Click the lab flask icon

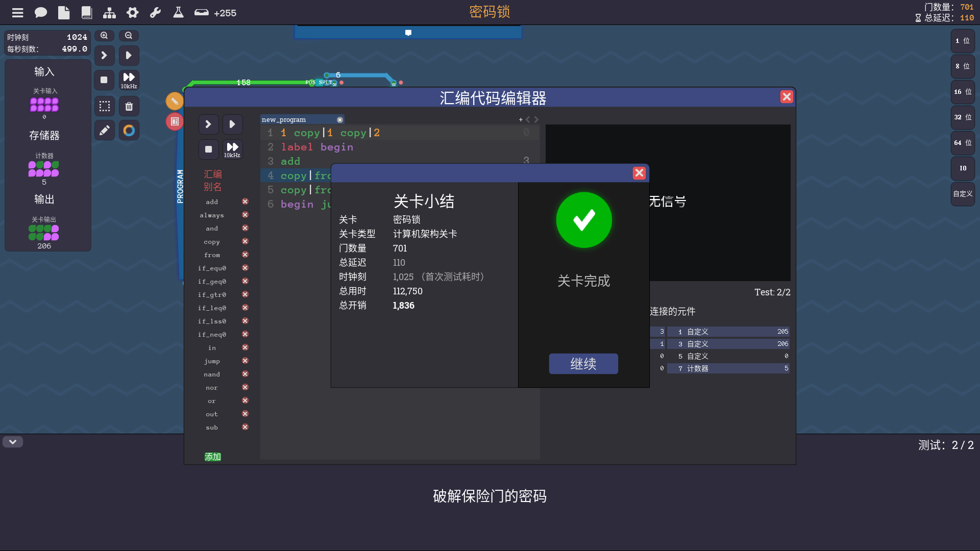[x=178, y=13]
